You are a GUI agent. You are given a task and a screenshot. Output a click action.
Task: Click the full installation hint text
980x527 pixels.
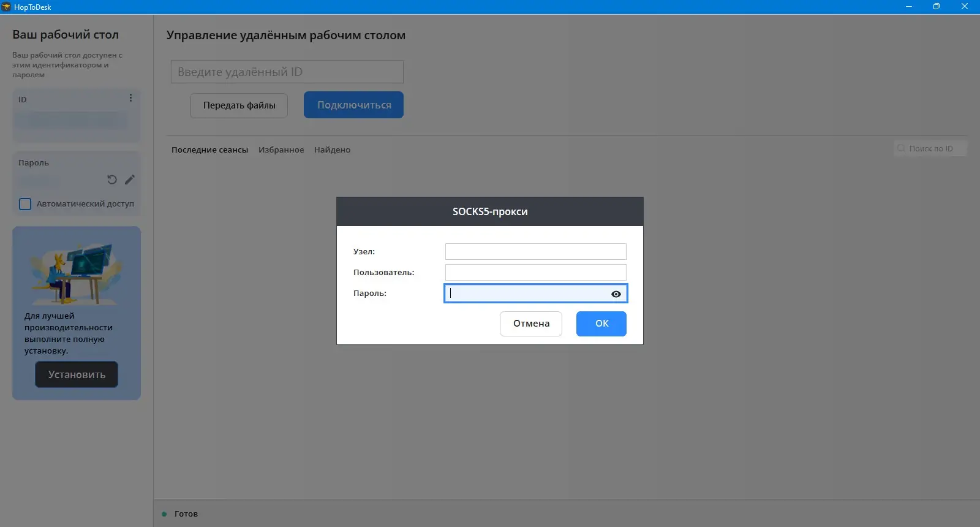coord(69,333)
